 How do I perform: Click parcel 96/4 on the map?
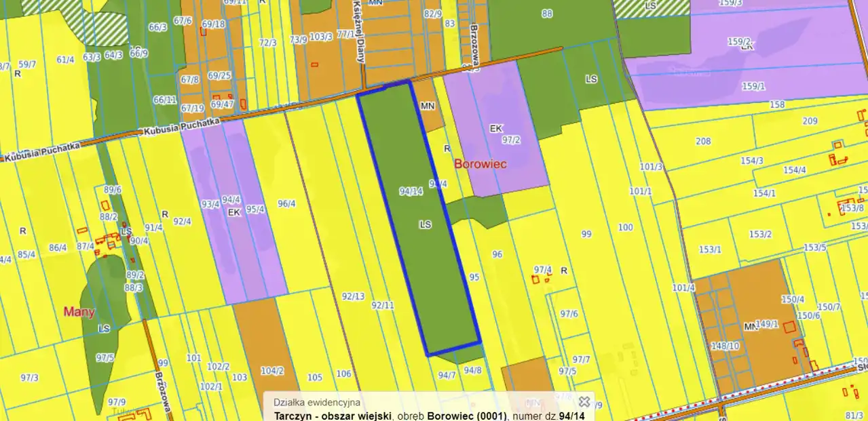coord(286,203)
